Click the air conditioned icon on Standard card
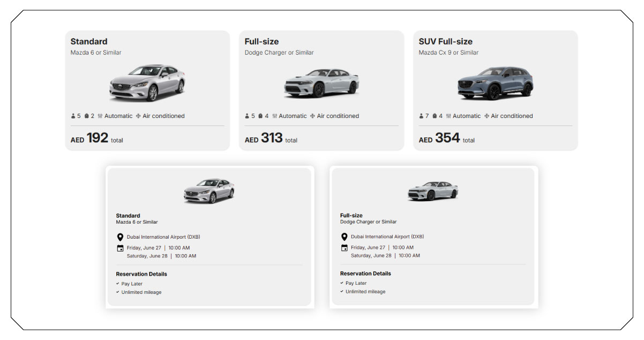This screenshot has height=340, width=644. coord(138,116)
